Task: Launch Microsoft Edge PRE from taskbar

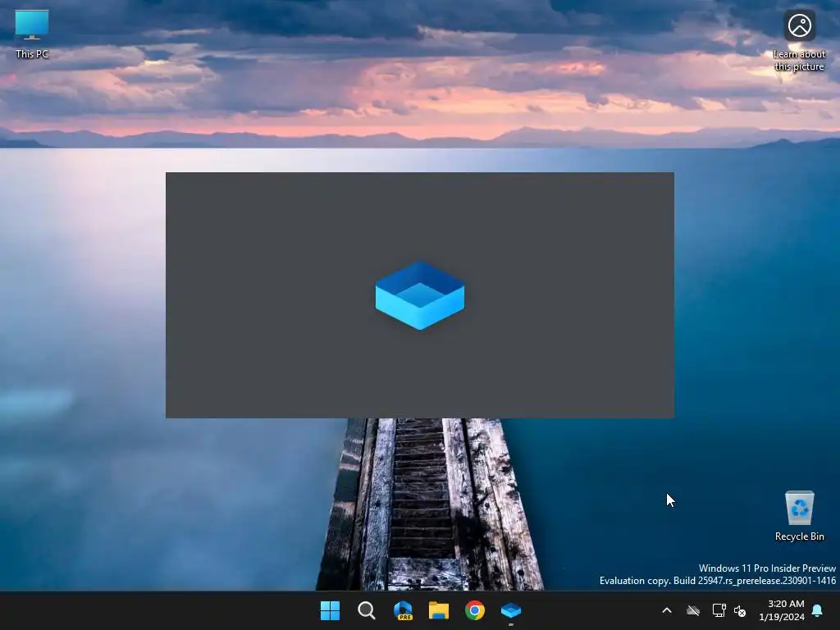Action: click(x=403, y=610)
